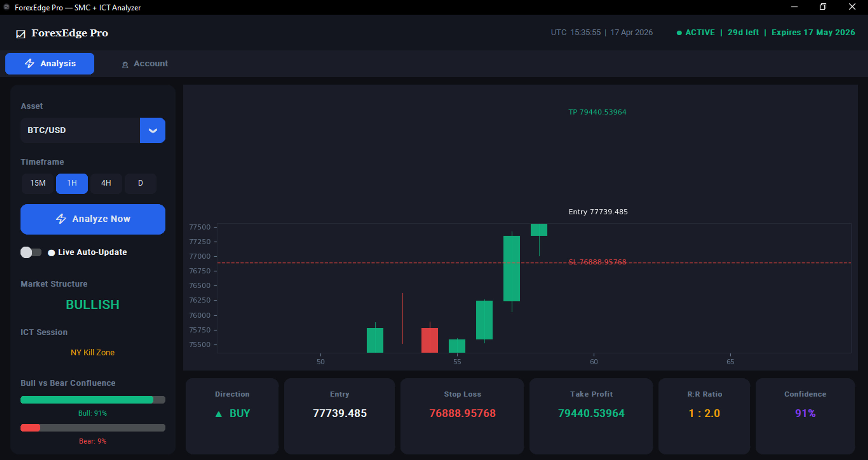
Task: Switch to the Analysis tab
Action: point(50,64)
